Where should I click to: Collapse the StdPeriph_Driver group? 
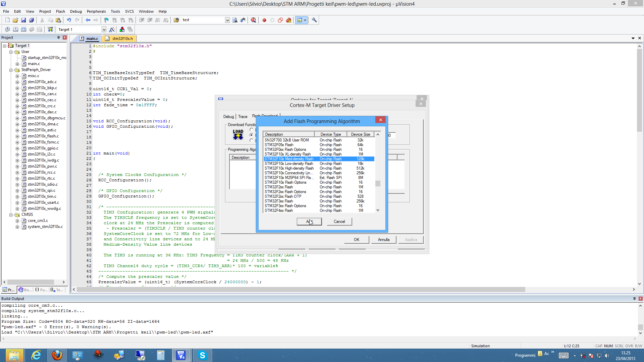pyautogui.click(x=11, y=70)
